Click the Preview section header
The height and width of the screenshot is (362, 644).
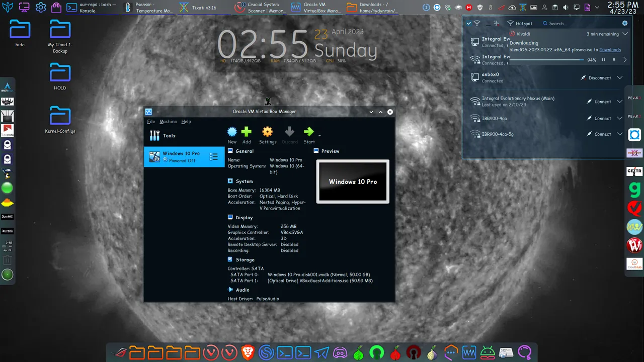pyautogui.click(x=327, y=151)
